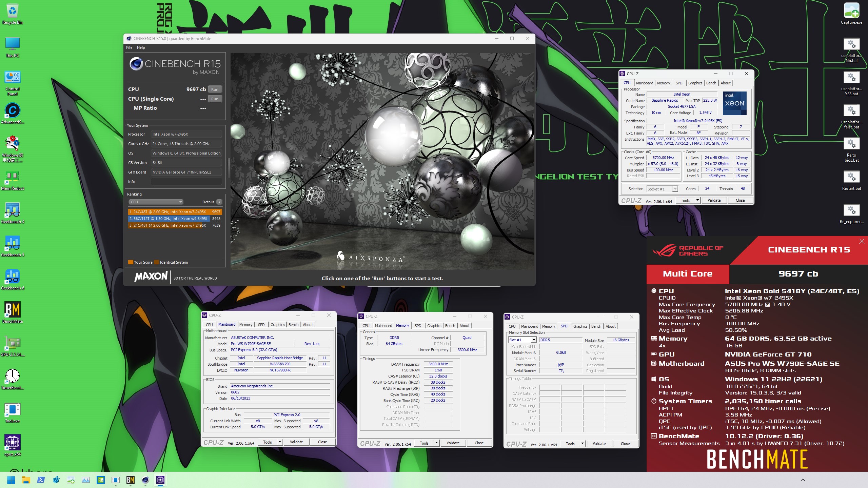Open the This PC desktop icon
868x488 pixels.
tap(13, 47)
